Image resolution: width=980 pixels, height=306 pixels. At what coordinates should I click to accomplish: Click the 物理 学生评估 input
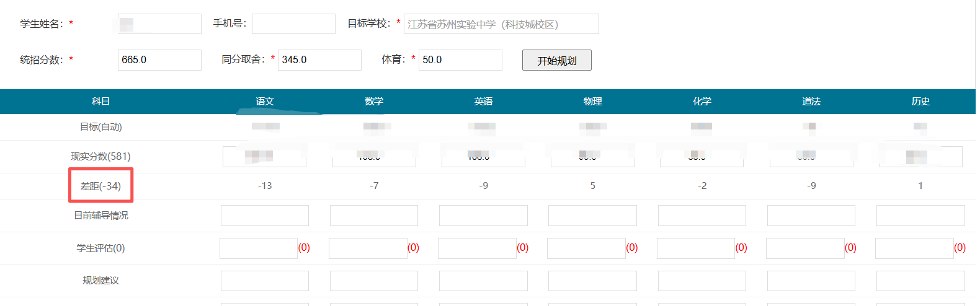[586, 248]
